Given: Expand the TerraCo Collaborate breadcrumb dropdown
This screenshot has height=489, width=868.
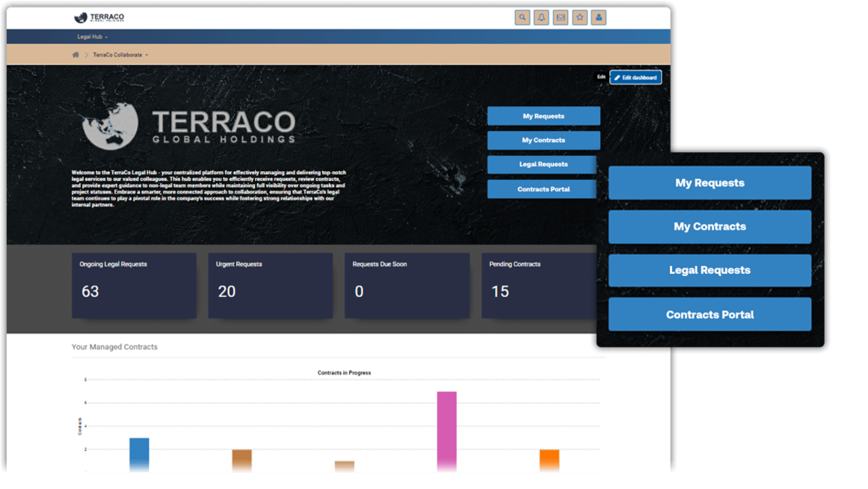Looking at the screenshot, I should click(x=120, y=55).
